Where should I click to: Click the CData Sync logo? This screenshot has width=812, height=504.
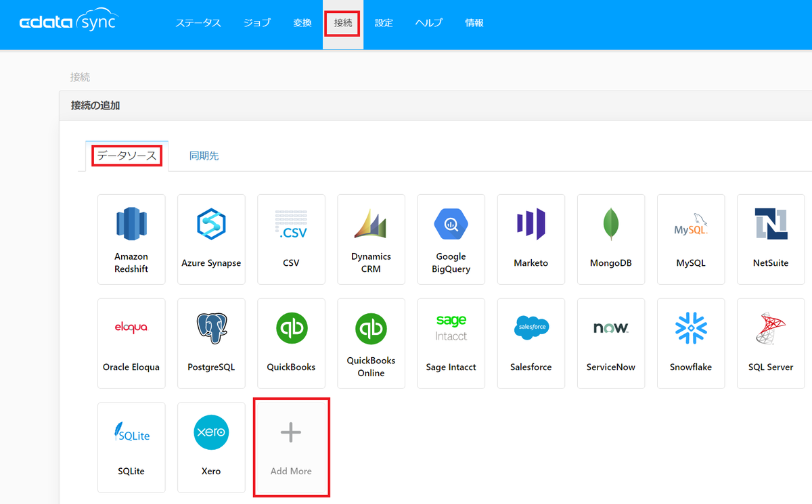point(68,22)
